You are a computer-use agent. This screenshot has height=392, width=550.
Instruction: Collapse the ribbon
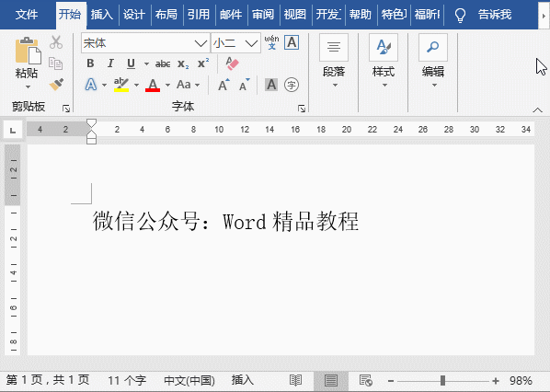537,110
